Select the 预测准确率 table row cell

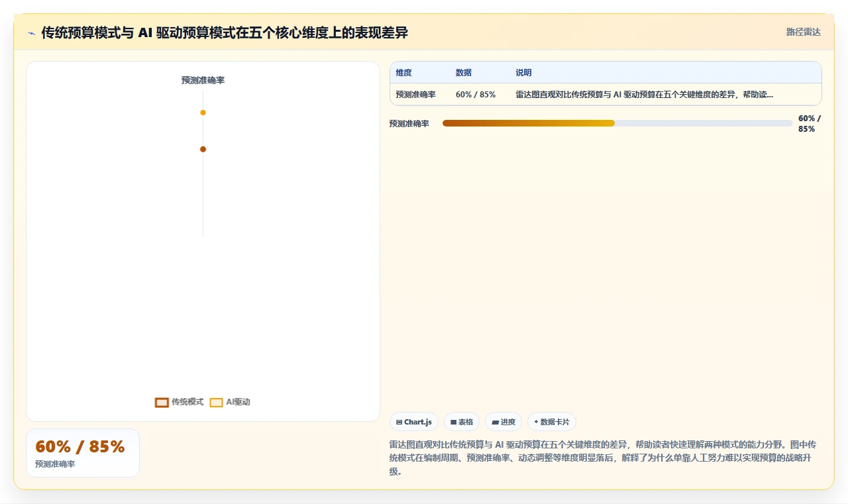click(x=415, y=95)
